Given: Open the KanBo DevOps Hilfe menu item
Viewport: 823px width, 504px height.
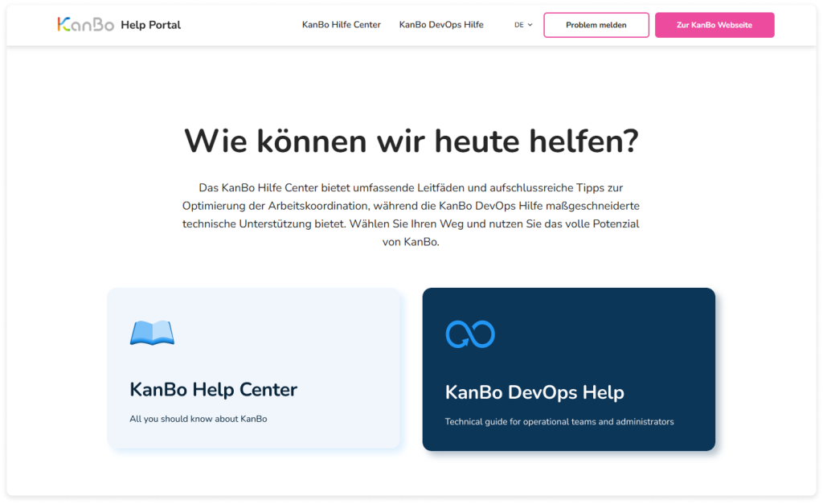Looking at the screenshot, I should coord(441,25).
